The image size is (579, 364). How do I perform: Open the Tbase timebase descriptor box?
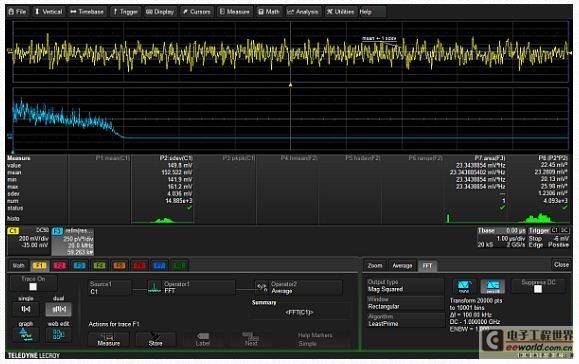pos(501,237)
